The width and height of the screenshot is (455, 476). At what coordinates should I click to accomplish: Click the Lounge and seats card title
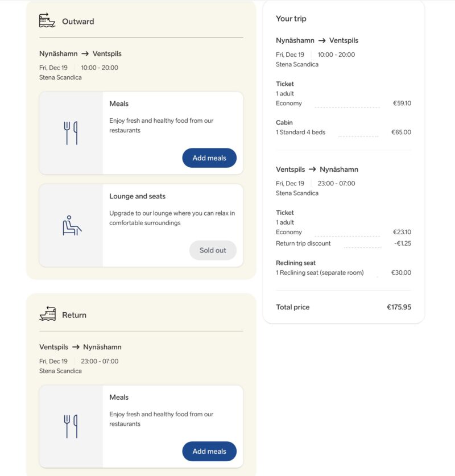pos(138,196)
